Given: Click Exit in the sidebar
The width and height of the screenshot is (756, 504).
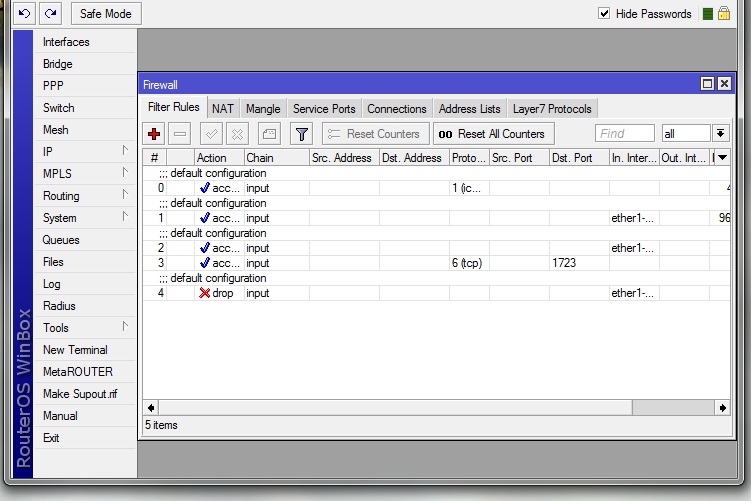Looking at the screenshot, I should pyautogui.click(x=85, y=438).
